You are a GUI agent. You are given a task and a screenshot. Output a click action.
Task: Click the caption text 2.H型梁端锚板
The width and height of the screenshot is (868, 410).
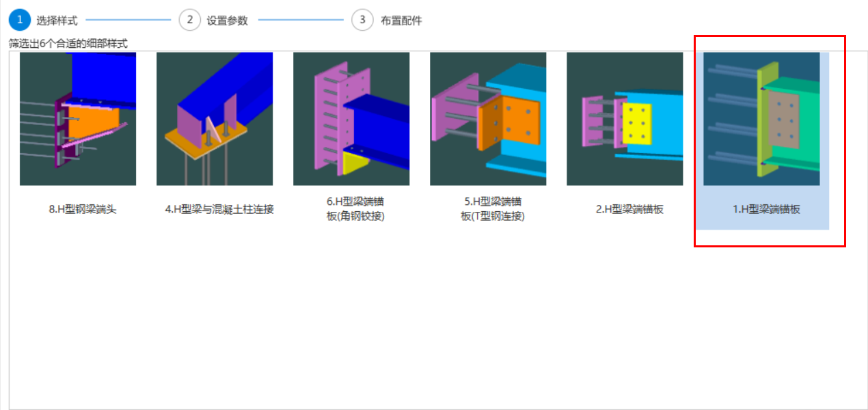[629, 210]
